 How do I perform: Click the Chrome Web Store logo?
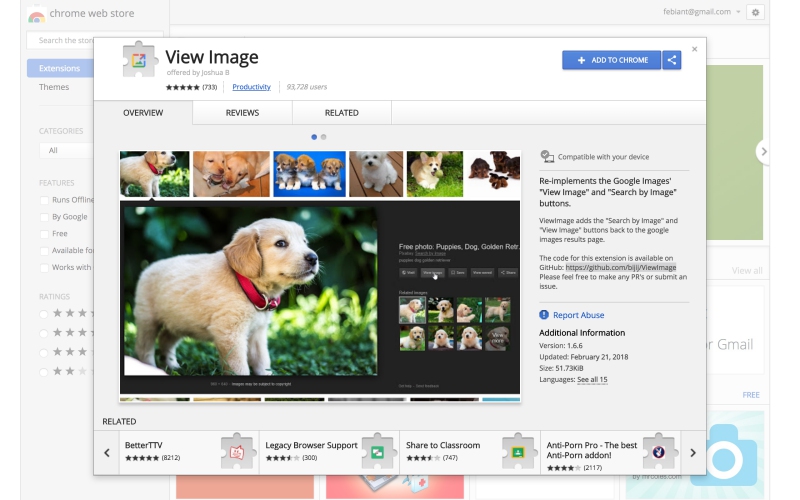click(x=36, y=14)
